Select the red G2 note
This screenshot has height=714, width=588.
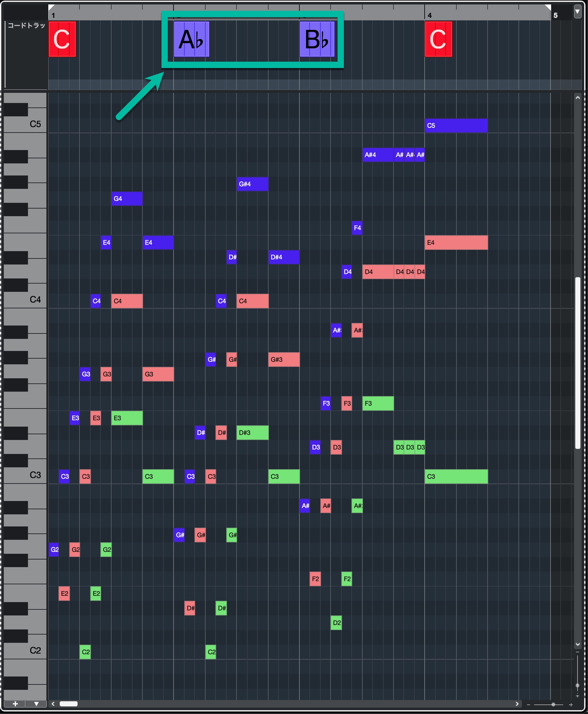[75, 549]
